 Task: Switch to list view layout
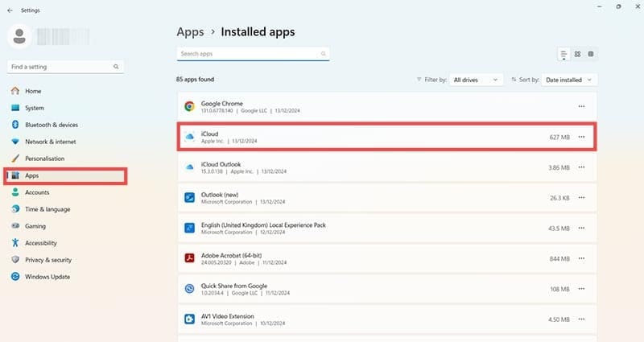563,54
